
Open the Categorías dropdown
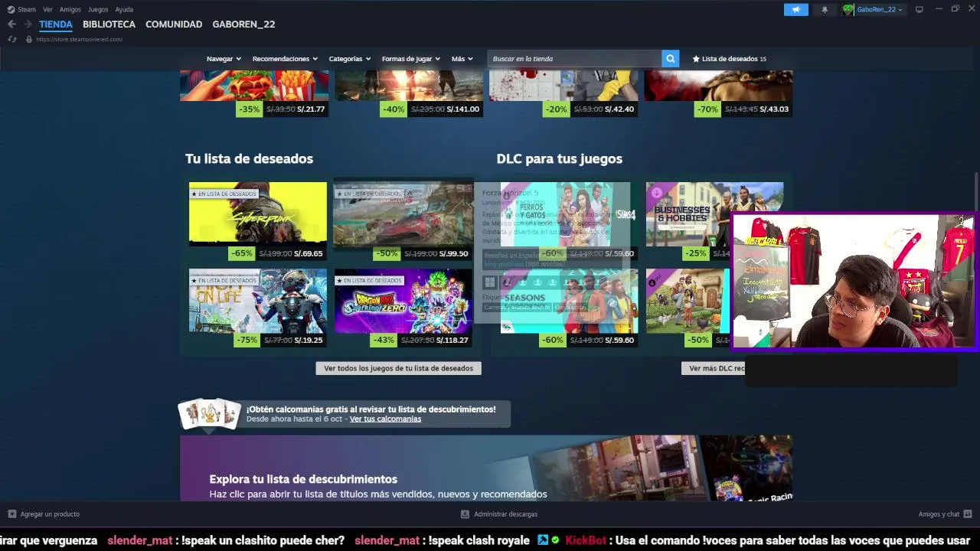coord(350,59)
